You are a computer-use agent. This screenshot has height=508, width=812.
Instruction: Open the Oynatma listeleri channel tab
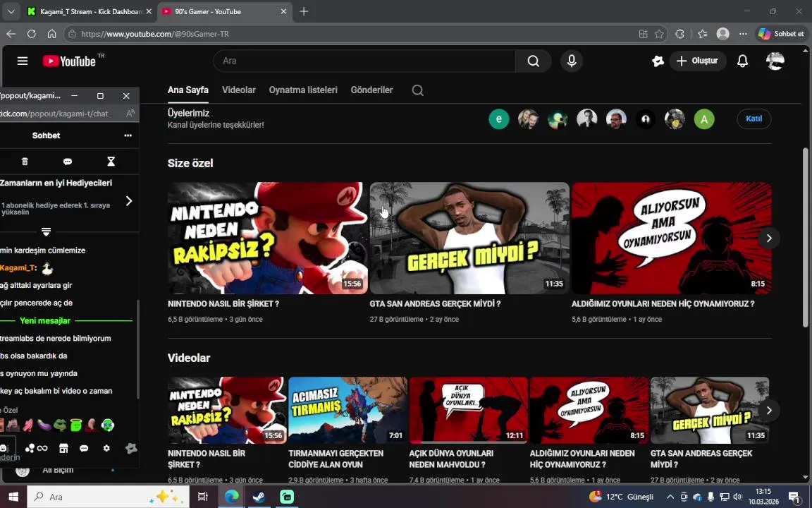pos(303,90)
